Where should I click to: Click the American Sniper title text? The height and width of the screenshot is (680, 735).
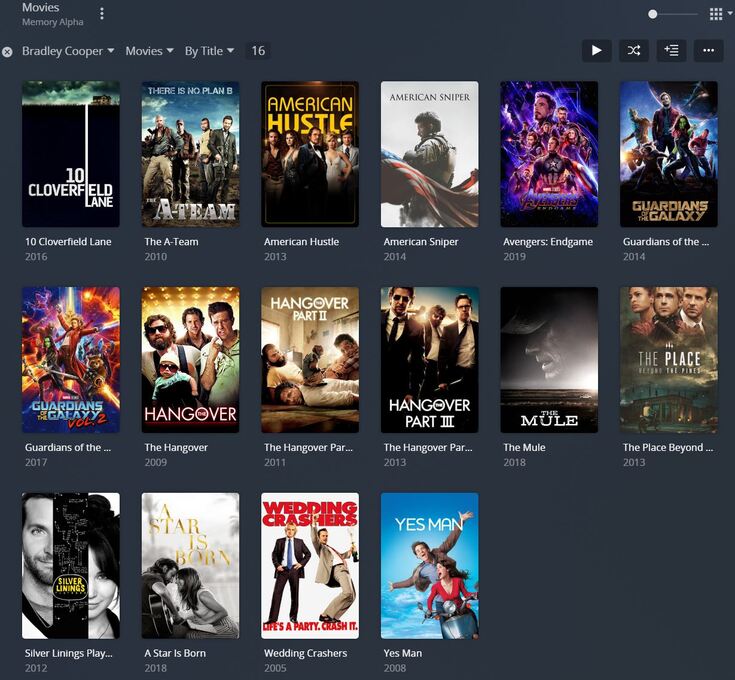[421, 242]
